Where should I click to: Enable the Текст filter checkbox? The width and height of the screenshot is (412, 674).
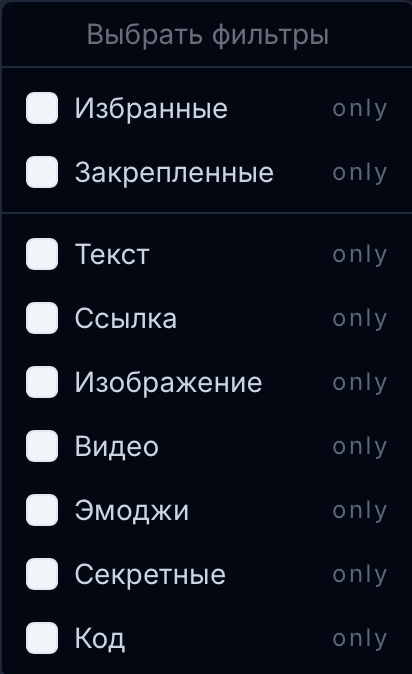click(42, 254)
